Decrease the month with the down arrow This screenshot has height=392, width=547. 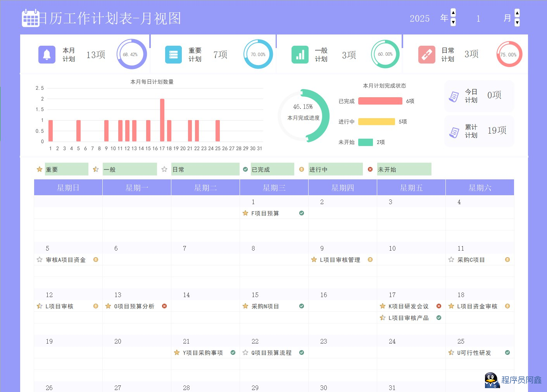click(x=517, y=22)
